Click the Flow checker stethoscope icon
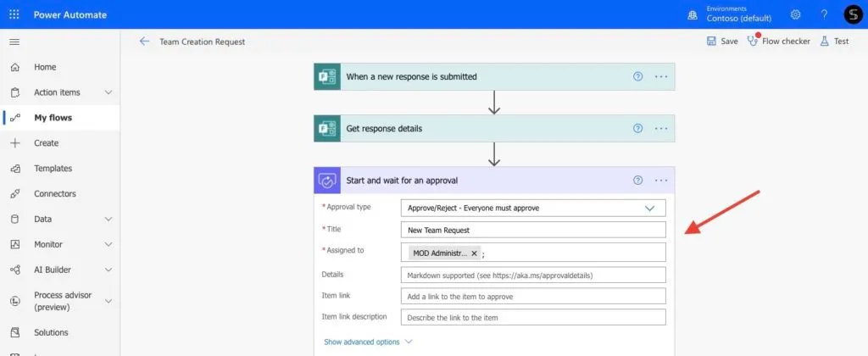The height and width of the screenshot is (356, 868). tap(753, 40)
